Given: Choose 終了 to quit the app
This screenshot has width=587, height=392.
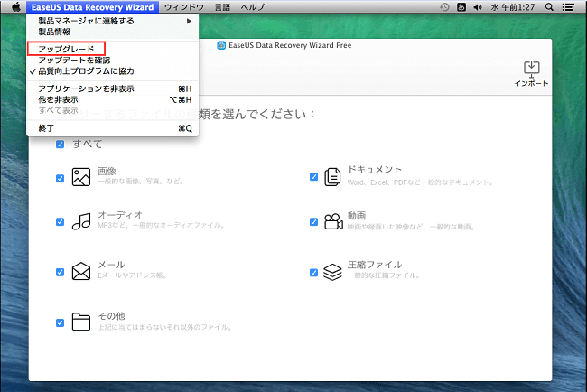Looking at the screenshot, I should [112, 128].
